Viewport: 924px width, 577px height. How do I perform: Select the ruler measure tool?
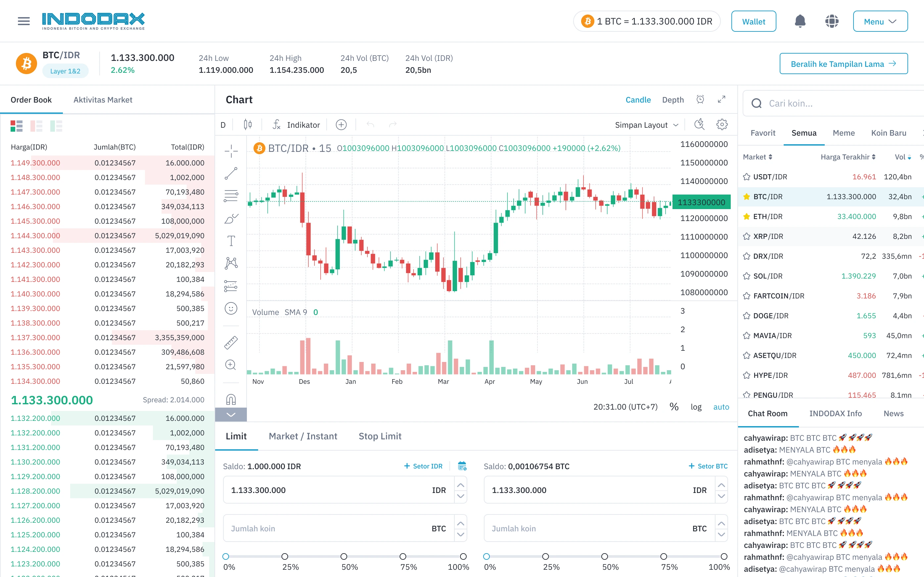point(231,343)
